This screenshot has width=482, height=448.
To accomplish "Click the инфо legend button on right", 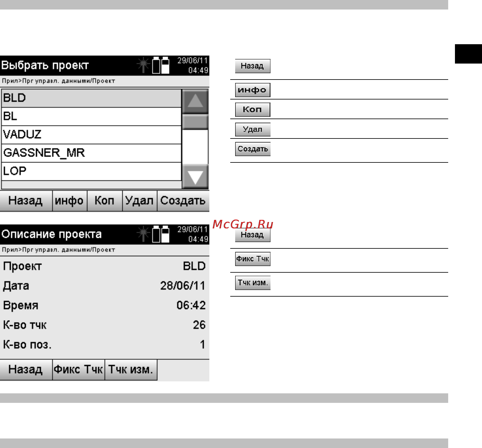I will point(253,90).
